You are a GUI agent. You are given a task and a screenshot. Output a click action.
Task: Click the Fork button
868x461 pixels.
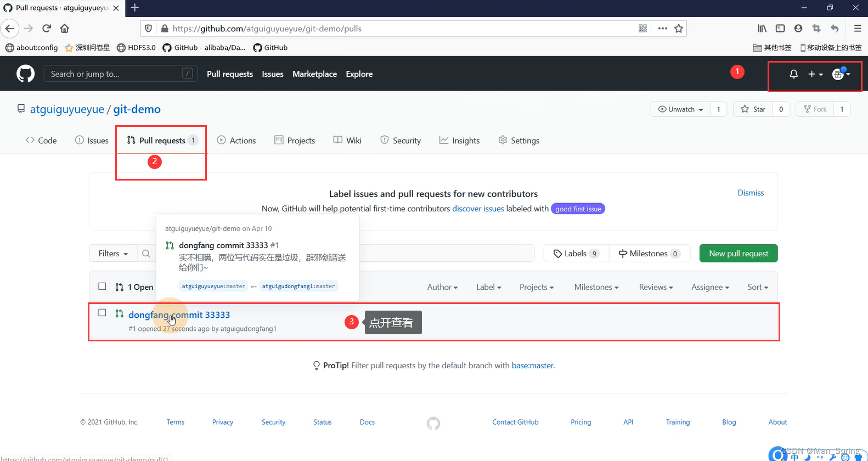tap(815, 109)
